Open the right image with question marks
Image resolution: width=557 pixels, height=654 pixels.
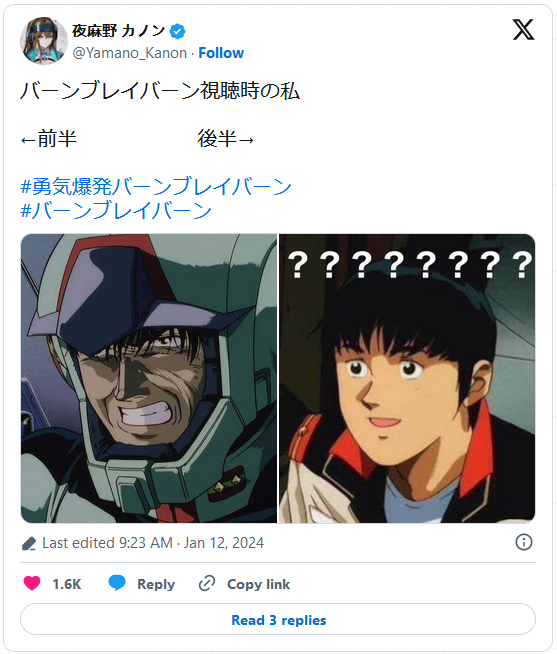(407, 378)
